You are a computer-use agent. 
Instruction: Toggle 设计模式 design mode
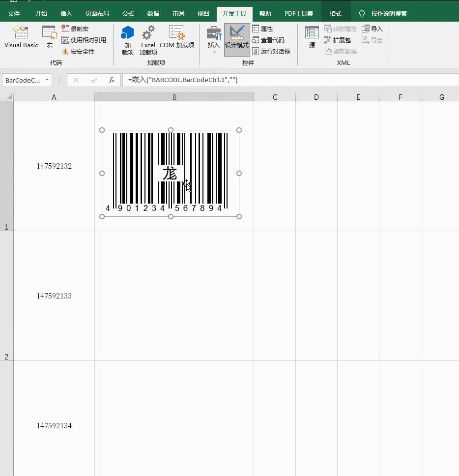coord(237,40)
